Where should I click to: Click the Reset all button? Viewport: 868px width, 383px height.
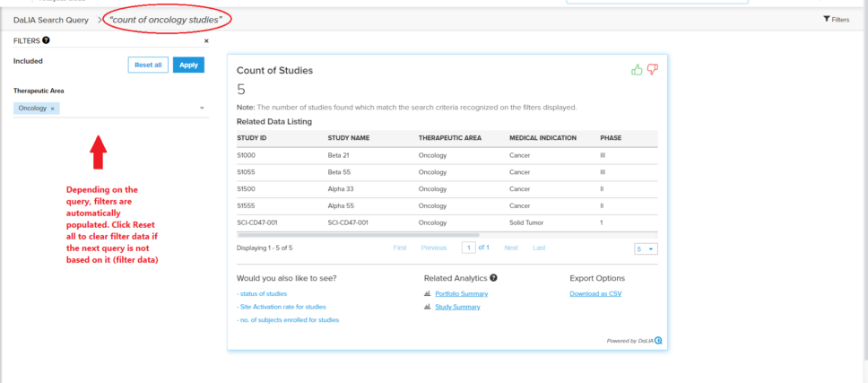click(148, 65)
